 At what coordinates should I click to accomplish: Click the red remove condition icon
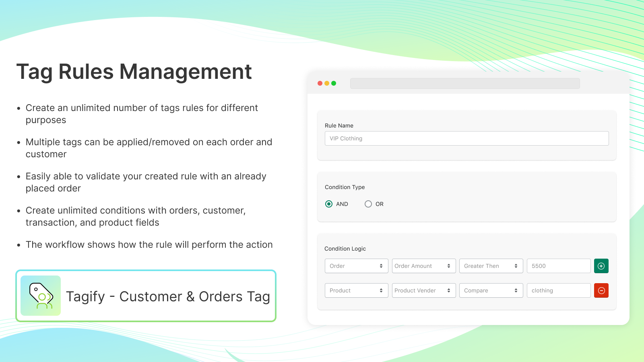(601, 290)
